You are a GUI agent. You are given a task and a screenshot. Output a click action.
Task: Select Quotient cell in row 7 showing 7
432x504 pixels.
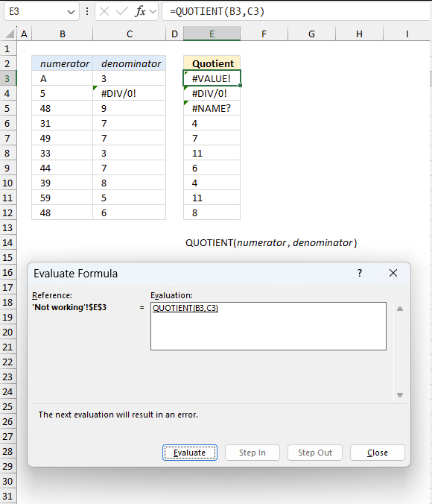pyautogui.click(x=212, y=138)
